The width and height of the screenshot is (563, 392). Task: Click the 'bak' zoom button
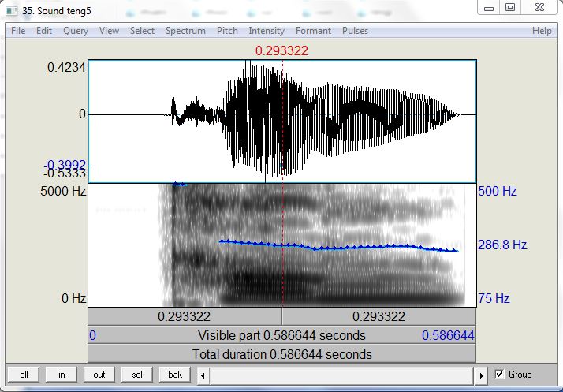(x=175, y=375)
